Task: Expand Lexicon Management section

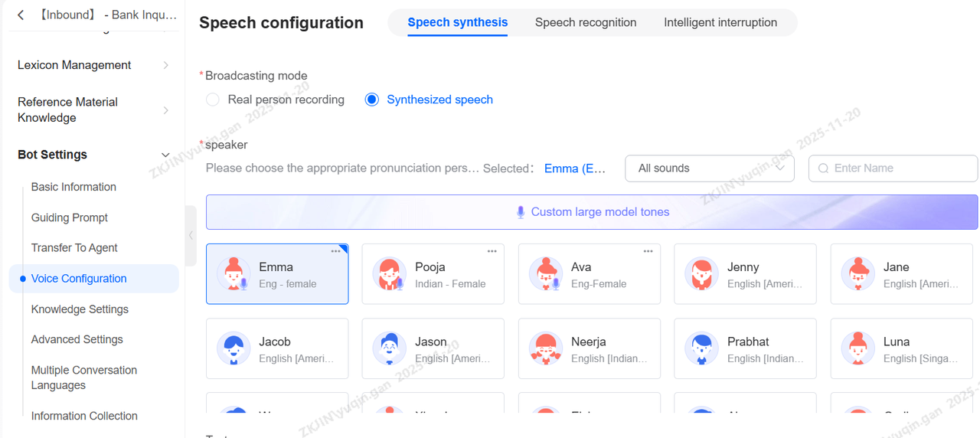Action: 165,66
